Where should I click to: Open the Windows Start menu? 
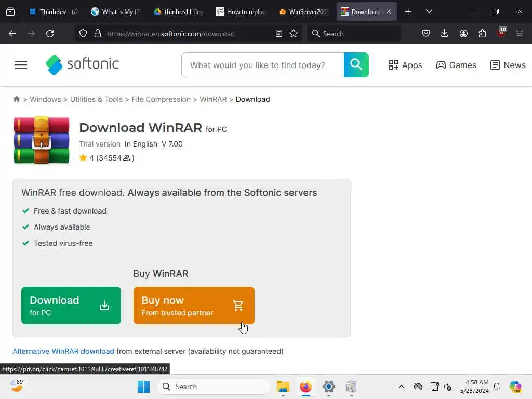point(143,387)
